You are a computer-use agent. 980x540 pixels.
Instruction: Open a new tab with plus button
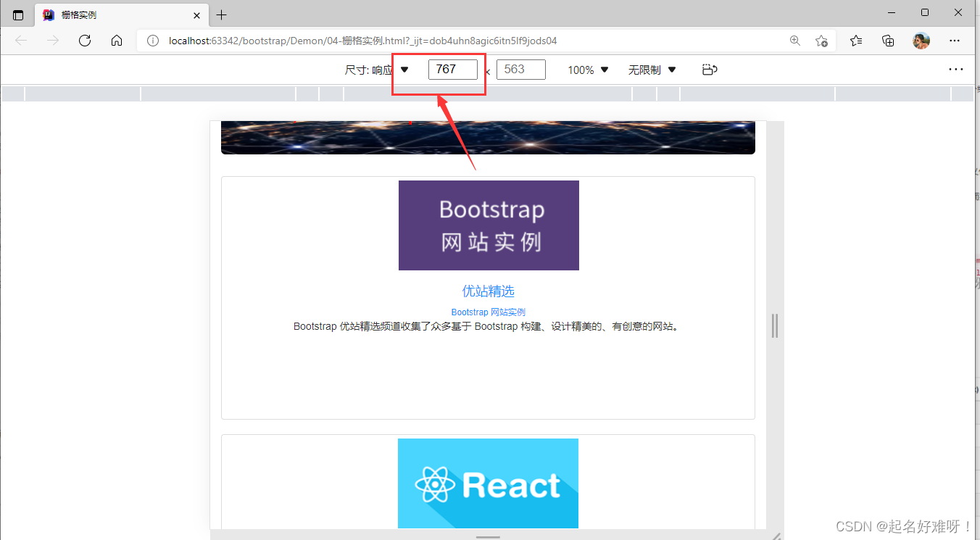222,14
